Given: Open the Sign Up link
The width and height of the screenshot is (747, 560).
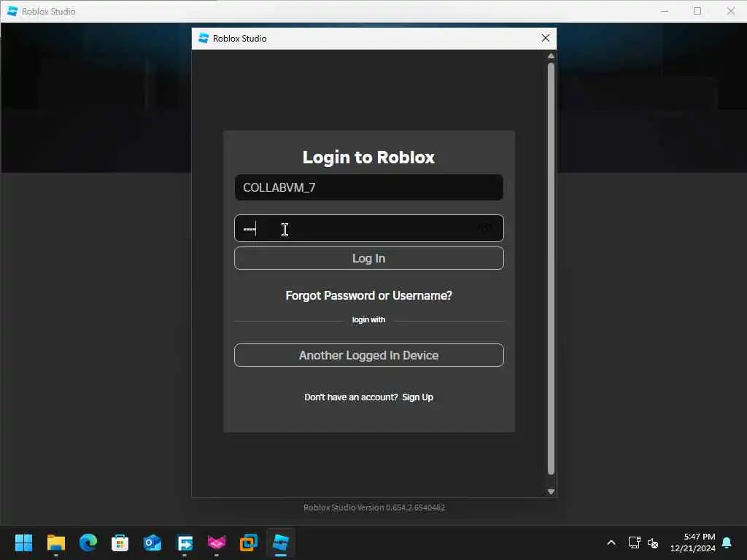Looking at the screenshot, I should tap(417, 397).
